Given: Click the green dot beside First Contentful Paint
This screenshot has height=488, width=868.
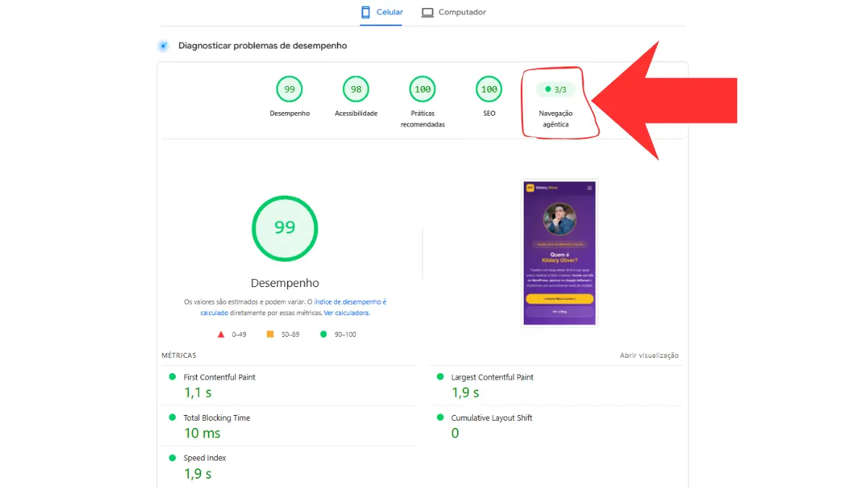Looking at the screenshot, I should [172, 377].
